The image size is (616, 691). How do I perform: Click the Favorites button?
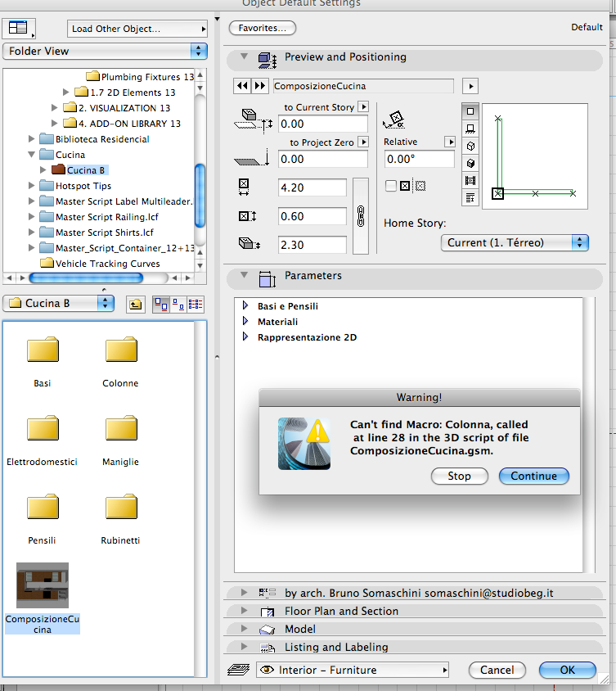263,28
